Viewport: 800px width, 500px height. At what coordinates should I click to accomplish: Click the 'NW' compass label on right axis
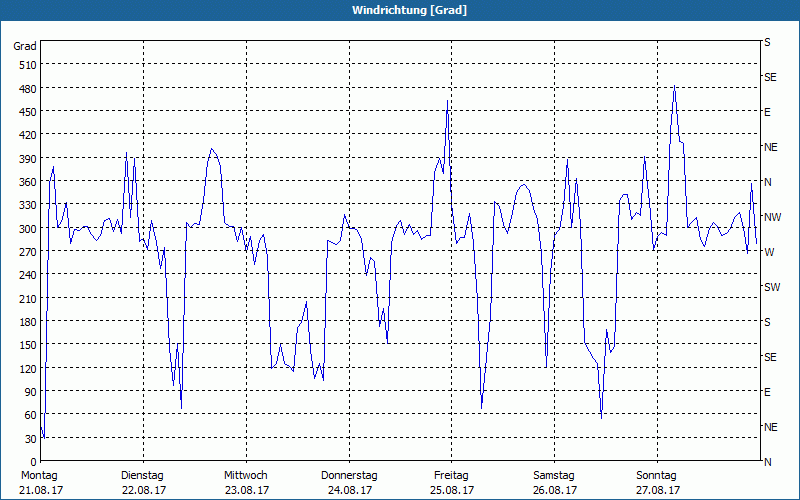(x=772, y=217)
